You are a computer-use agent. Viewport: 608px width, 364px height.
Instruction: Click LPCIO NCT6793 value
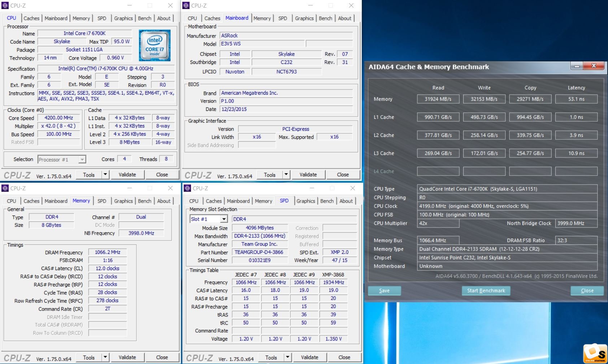click(286, 71)
